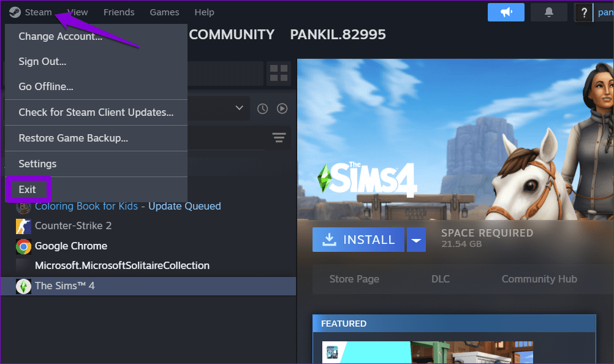Click the Counter-Strike 2 game icon
Viewport: 614px width, 364px height.
[x=23, y=226]
